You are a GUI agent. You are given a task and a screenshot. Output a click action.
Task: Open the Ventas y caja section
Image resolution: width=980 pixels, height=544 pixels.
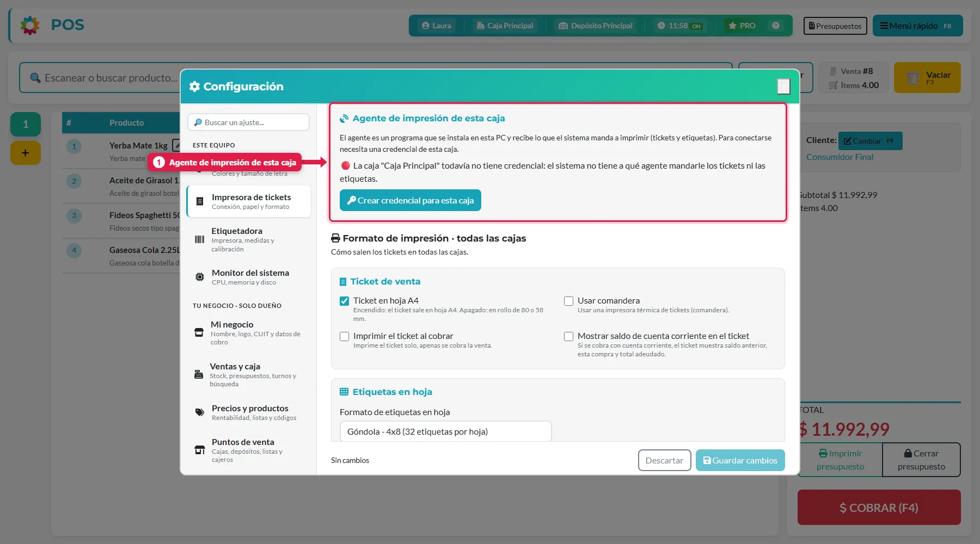(249, 375)
